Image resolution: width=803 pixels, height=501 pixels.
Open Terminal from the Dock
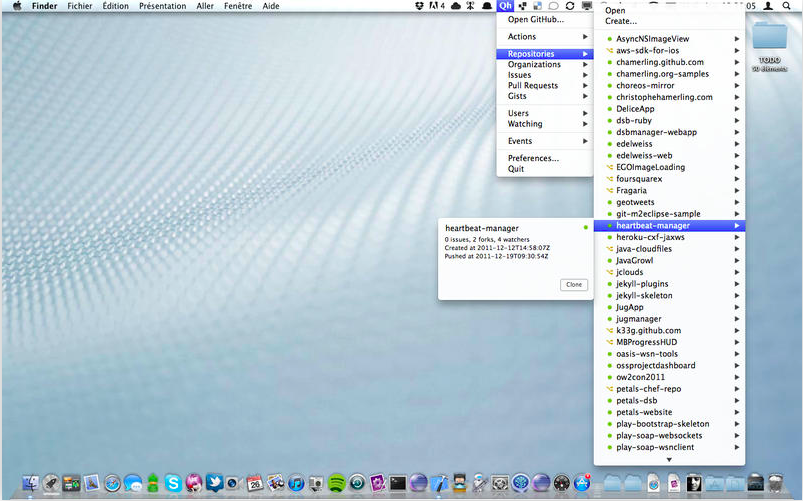tap(398, 483)
